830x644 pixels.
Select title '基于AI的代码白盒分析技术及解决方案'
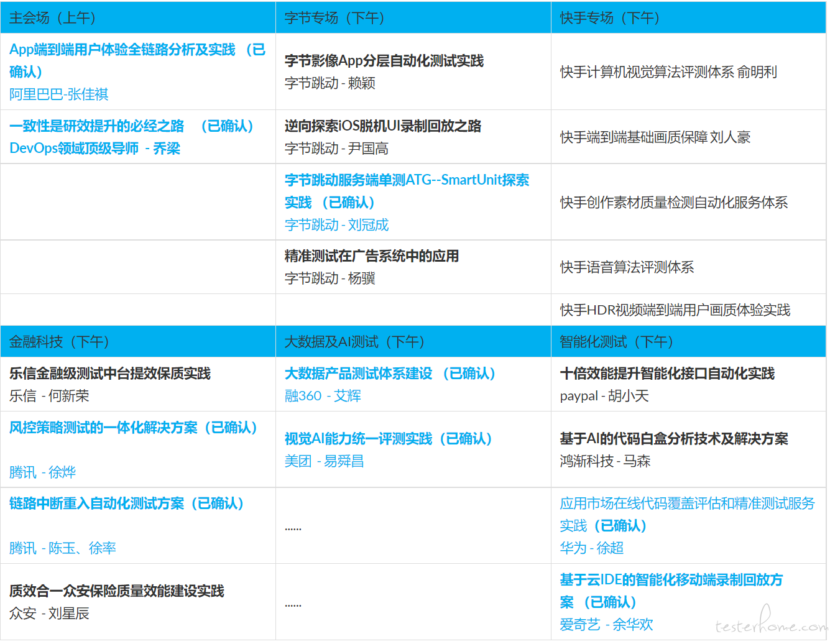click(x=674, y=439)
